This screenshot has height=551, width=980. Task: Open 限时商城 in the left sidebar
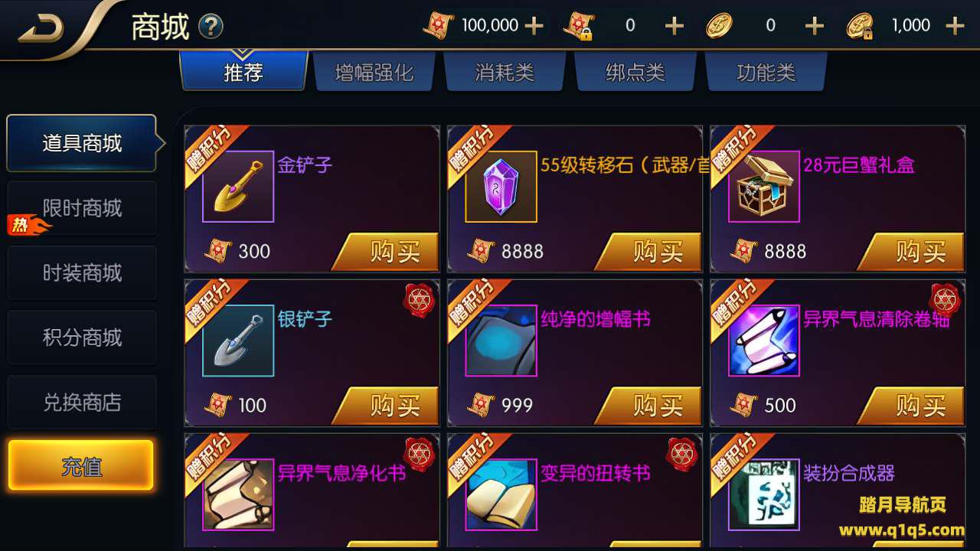[x=82, y=208]
